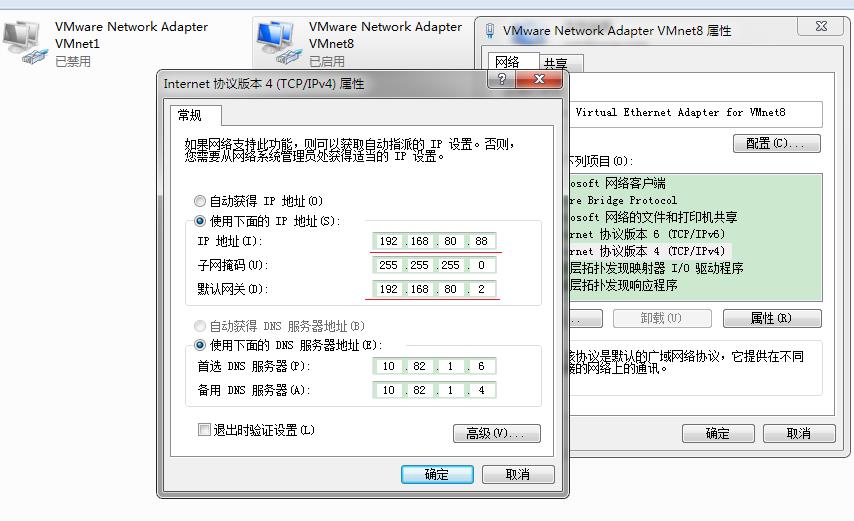Select 使用下面的 DNS 服务器地址 radio button
854x521 pixels.
tap(200, 345)
